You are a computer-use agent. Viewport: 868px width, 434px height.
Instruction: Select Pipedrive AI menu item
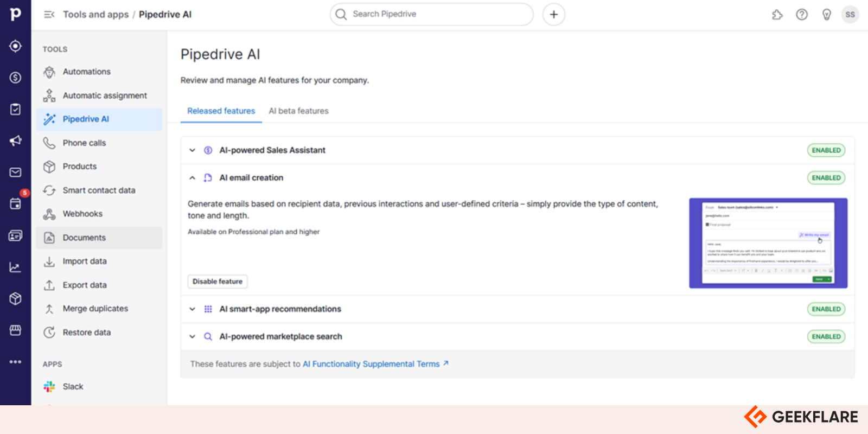(x=99, y=119)
